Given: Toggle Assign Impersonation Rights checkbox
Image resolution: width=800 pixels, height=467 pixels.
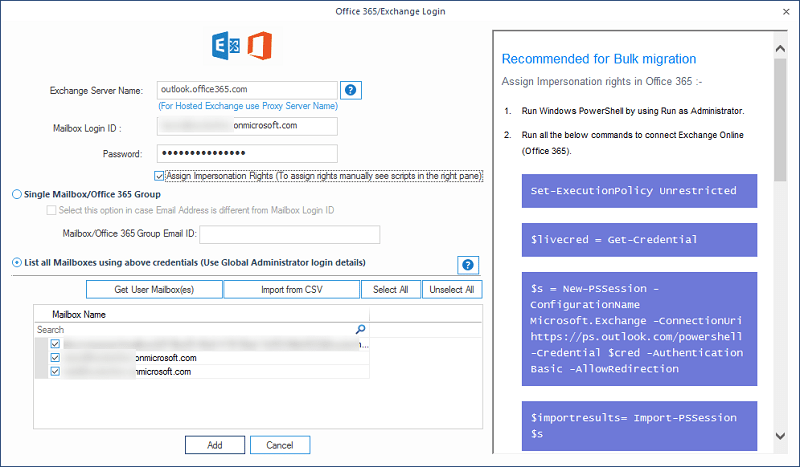Looking at the screenshot, I should (159, 176).
